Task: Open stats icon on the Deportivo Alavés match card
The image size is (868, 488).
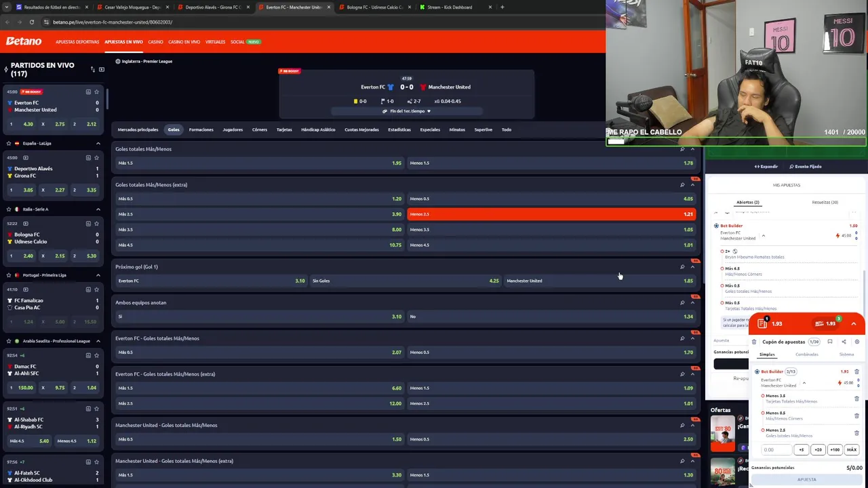Action: click(x=88, y=157)
